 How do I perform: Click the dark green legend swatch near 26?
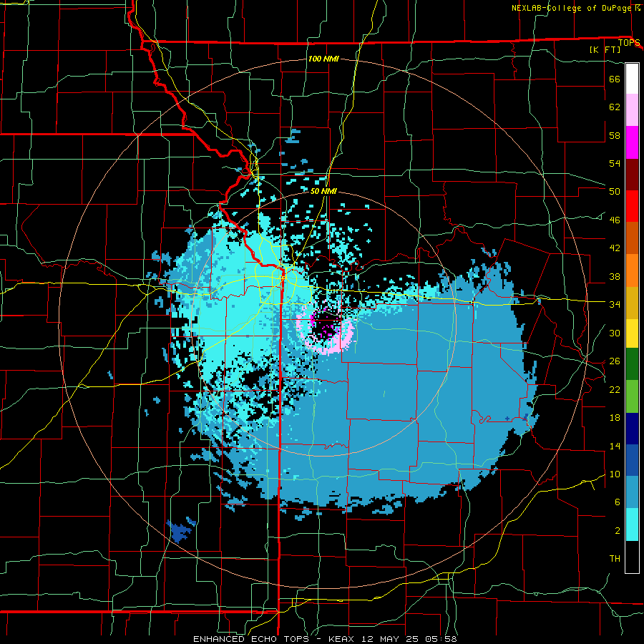pos(632,364)
